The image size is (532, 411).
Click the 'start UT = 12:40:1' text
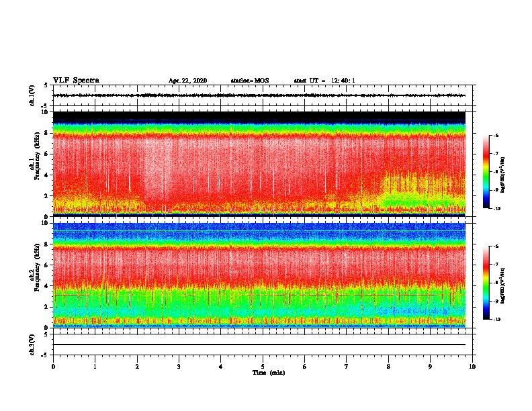pyautogui.click(x=324, y=81)
